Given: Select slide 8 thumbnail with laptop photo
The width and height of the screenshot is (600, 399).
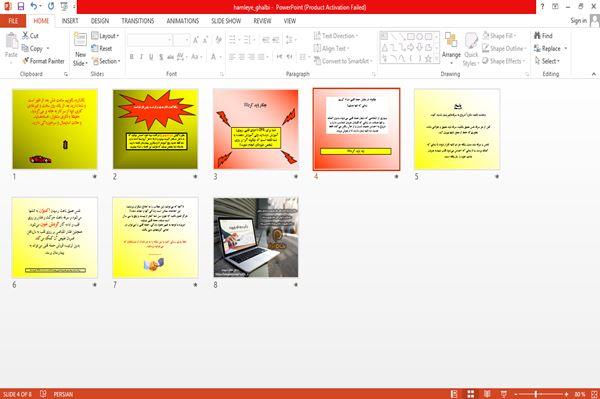Looking at the screenshot, I should (x=256, y=237).
